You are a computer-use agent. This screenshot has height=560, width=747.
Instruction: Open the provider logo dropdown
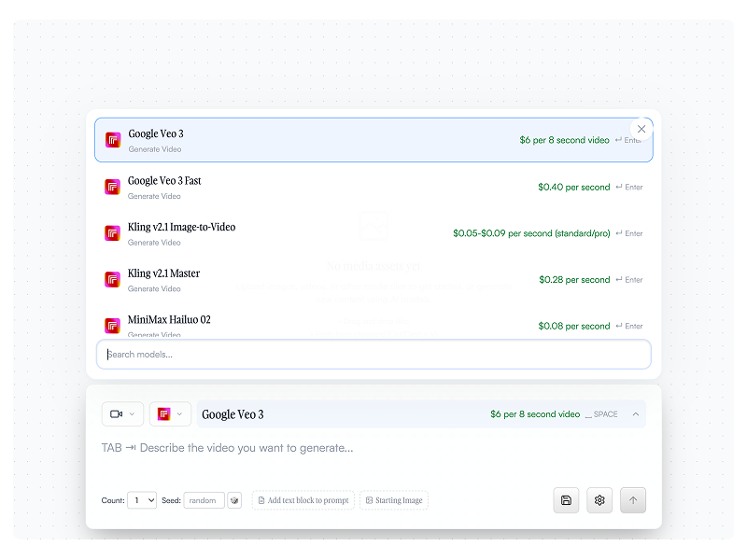point(170,413)
